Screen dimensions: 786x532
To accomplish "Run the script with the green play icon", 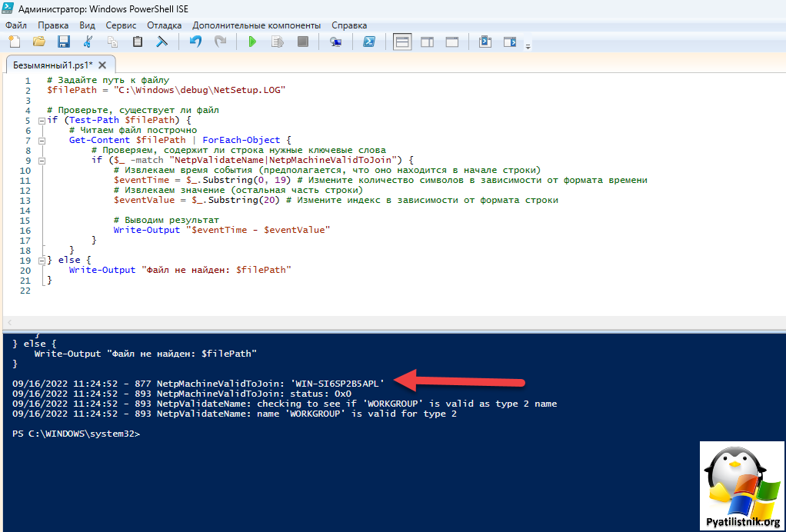I will click(x=252, y=42).
